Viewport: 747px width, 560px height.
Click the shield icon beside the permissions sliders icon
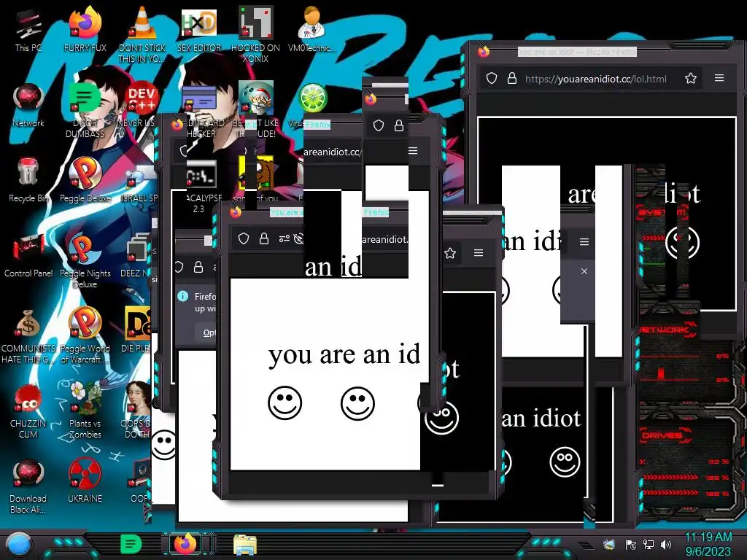[244, 238]
